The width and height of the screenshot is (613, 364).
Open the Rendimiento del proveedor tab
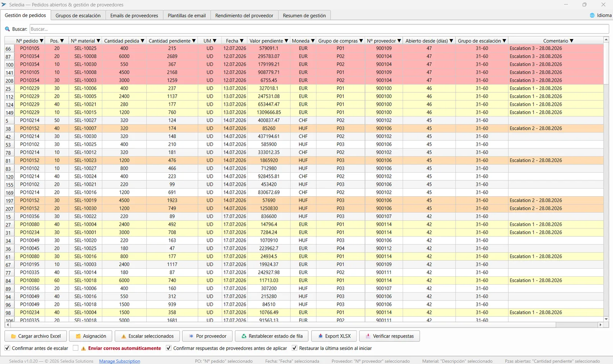244,16
